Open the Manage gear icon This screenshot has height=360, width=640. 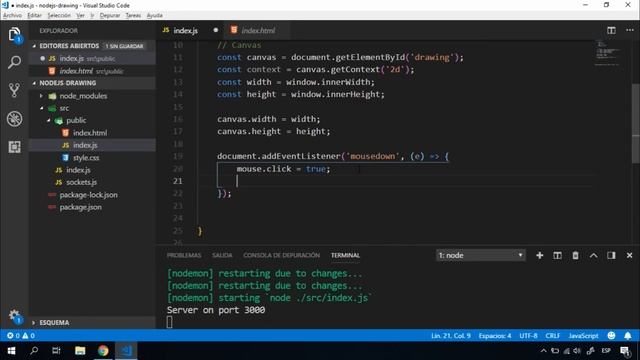(14, 316)
